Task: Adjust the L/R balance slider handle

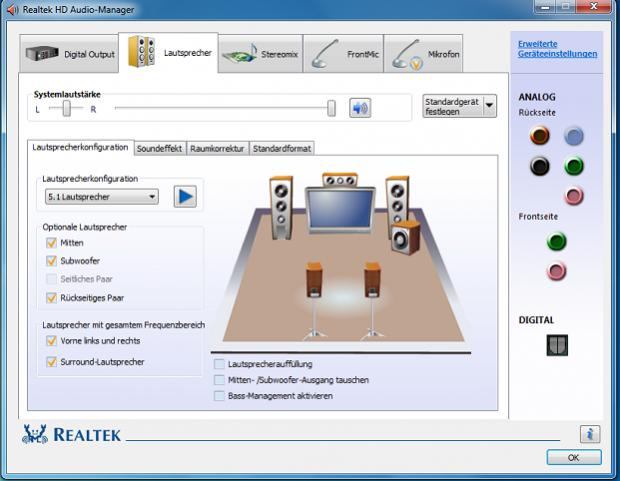Action: (x=67, y=108)
